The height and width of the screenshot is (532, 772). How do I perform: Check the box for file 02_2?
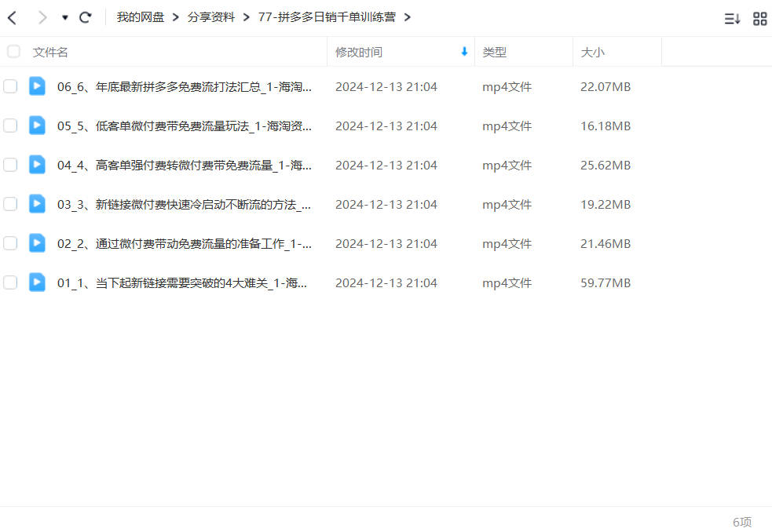[10, 243]
